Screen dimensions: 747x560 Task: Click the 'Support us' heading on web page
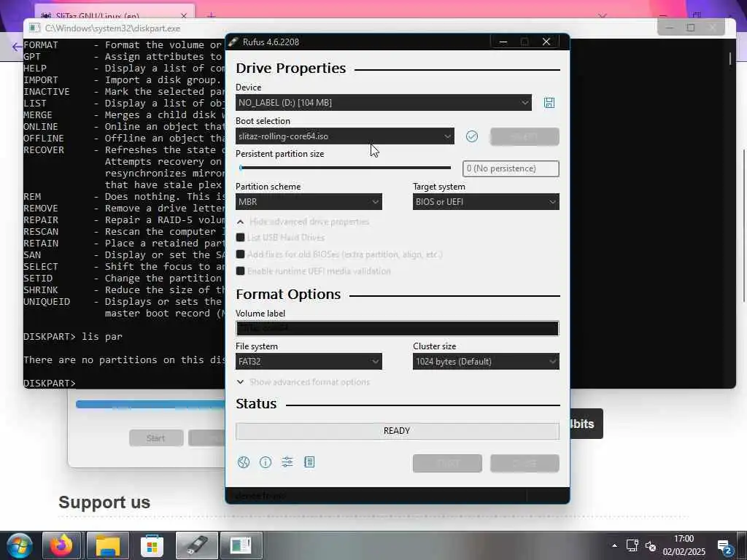[x=104, y=502]
